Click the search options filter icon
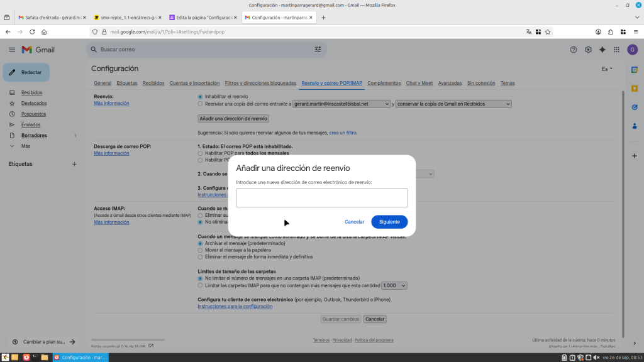Screen dimensions: 644x362 [x=318, y=50]
